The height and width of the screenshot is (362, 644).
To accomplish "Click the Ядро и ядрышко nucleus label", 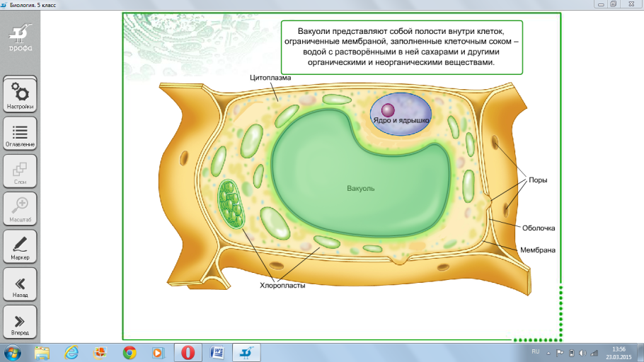I will pos(401,121).
